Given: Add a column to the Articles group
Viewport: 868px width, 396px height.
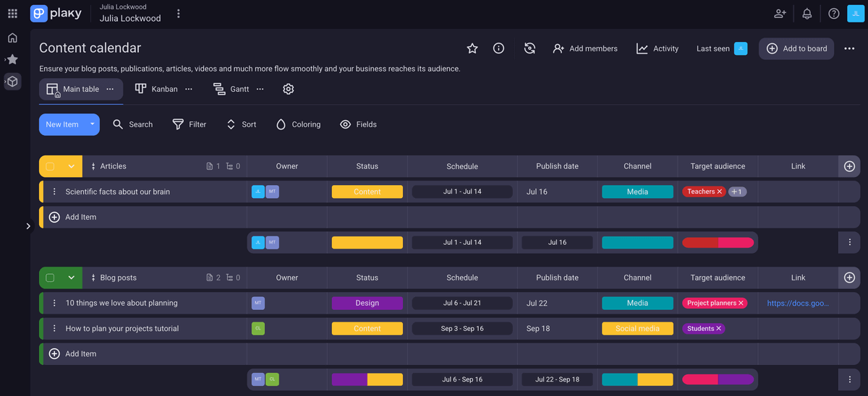Looking at the screenshot, I should click(849, 166).
